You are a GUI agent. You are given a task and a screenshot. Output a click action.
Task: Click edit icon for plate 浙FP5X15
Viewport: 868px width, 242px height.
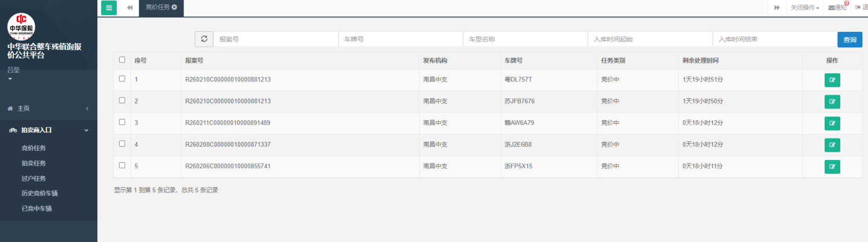click(x=832, y=166)
